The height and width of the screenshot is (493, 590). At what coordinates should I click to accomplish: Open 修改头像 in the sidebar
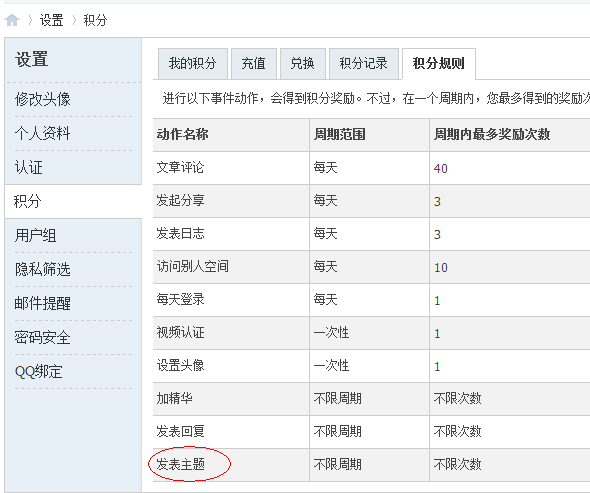43,99
